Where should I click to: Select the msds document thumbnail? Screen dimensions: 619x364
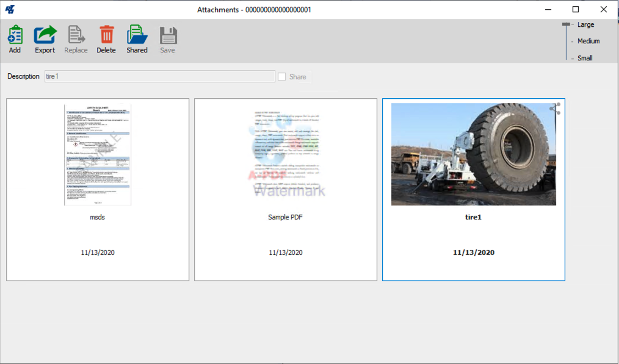[98, 154]
